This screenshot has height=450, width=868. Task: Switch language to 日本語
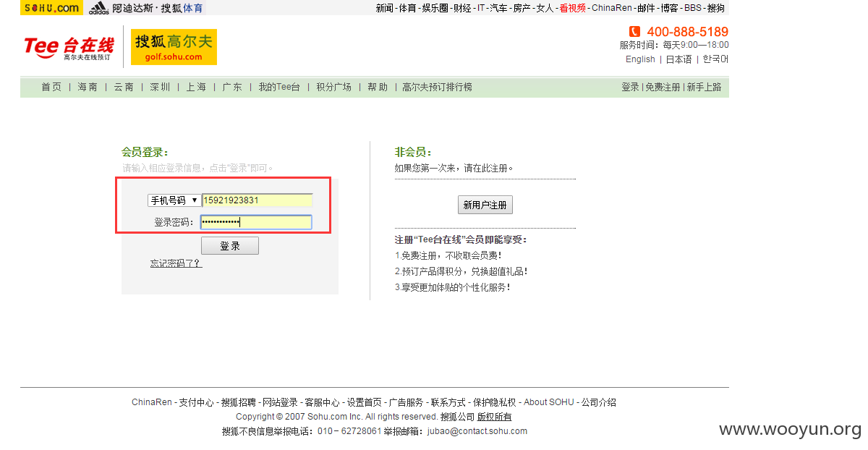pos(678,59)
